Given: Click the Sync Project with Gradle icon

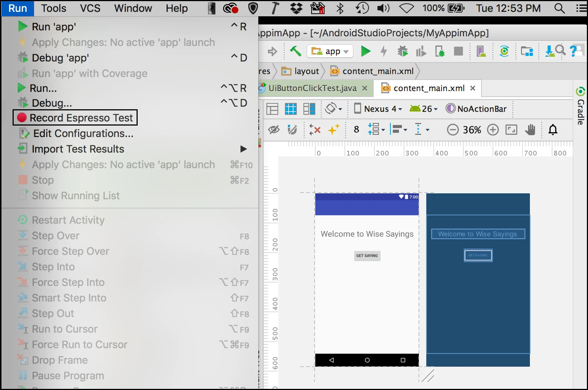Looking at the screenshot, I should (x=504, y=51).
